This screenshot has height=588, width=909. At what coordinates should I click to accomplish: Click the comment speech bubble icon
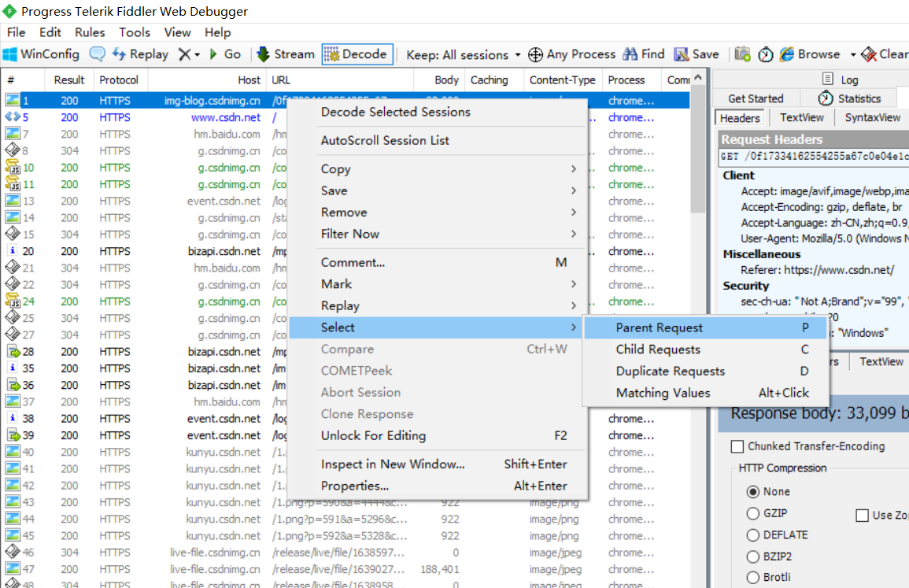click(x=98, y=54)
